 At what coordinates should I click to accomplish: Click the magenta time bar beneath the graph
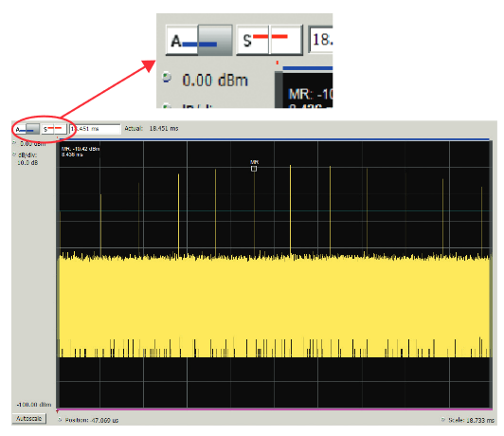275,409
